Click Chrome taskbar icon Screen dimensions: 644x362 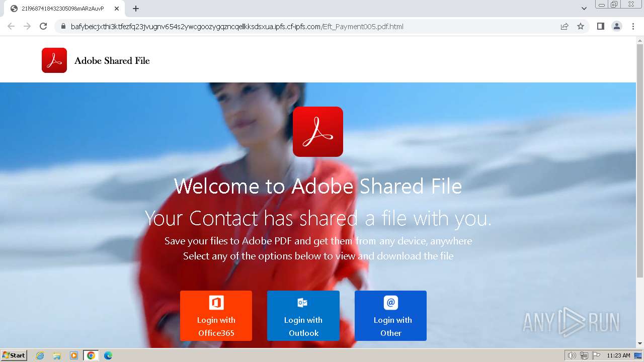pos(91,355)
